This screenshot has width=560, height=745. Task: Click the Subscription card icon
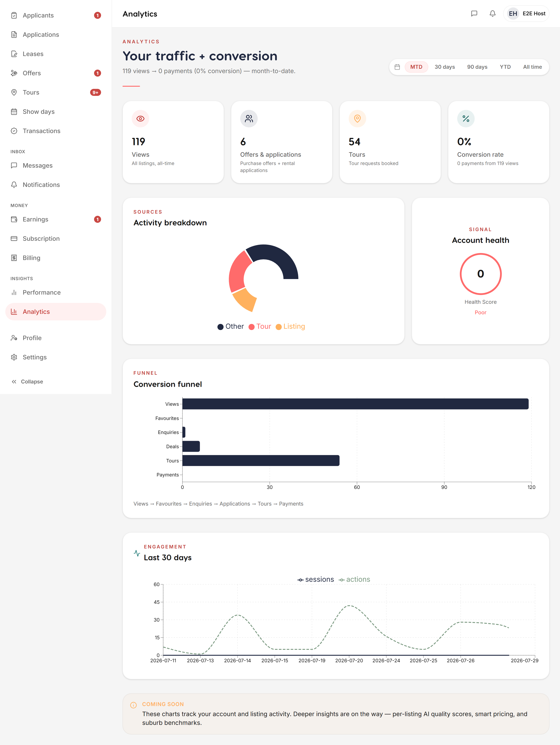point(14,239)
